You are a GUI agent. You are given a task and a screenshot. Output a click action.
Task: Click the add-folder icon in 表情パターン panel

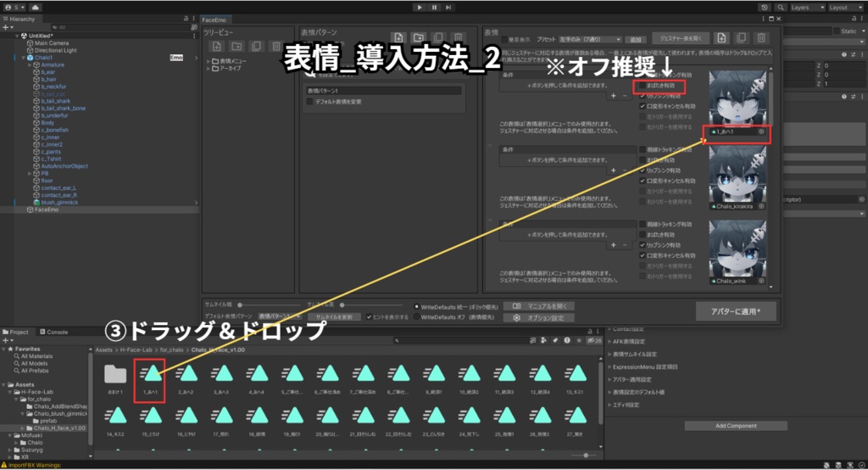[x=419, y=37]
